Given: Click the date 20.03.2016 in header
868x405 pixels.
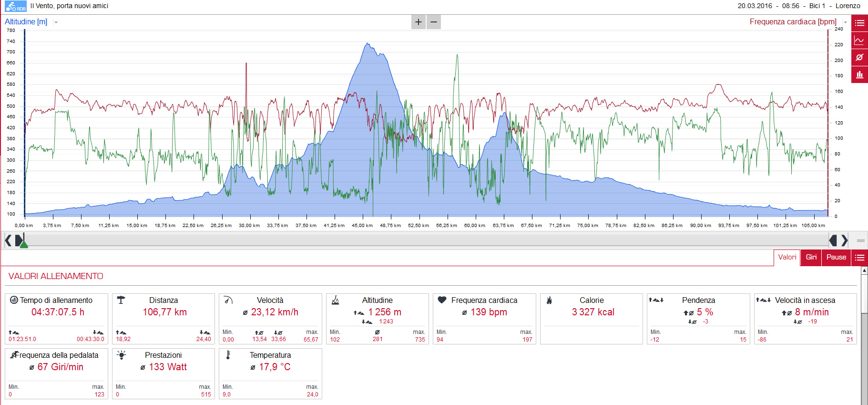Looking at the screenshot, I should point(755,6).
